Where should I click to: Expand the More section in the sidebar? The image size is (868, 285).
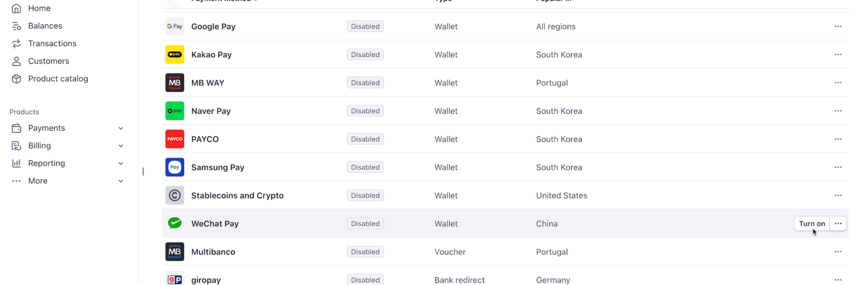[121, 181]
